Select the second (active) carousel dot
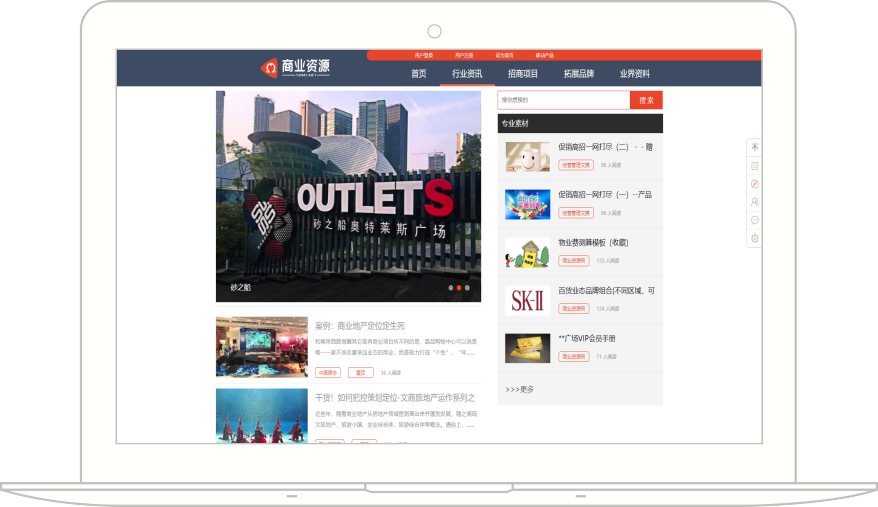Screen dimensions: 878x507 pos(459,288)
